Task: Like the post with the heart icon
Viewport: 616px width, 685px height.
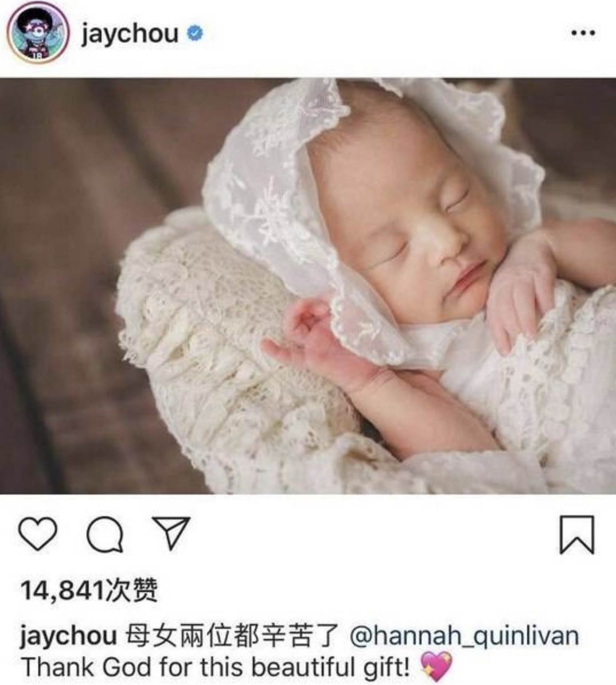Action: pos(38,534)
